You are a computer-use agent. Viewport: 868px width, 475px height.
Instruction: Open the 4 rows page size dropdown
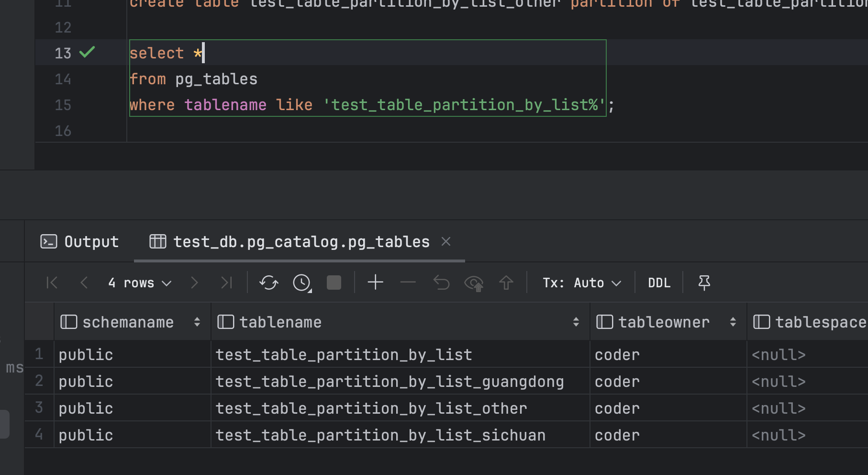click(x=140, y=283)
